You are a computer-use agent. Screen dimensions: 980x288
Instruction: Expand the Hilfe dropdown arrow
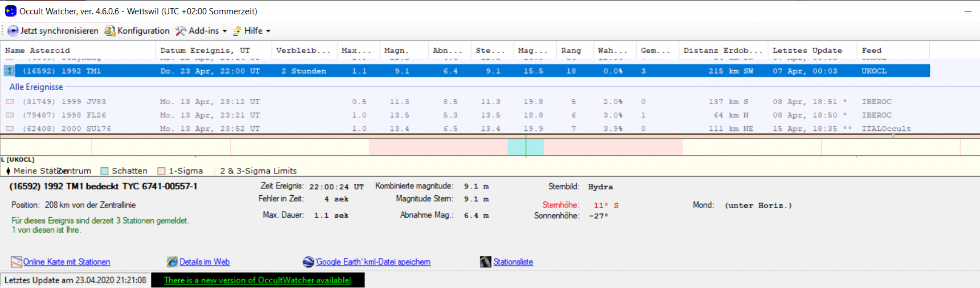(268, 31)
